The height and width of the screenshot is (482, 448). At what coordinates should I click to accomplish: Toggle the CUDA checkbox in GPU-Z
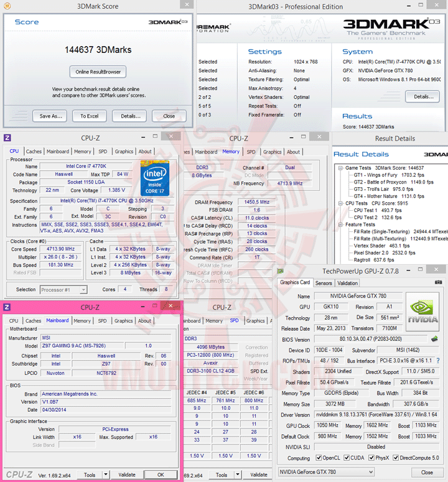coord(347,458)
